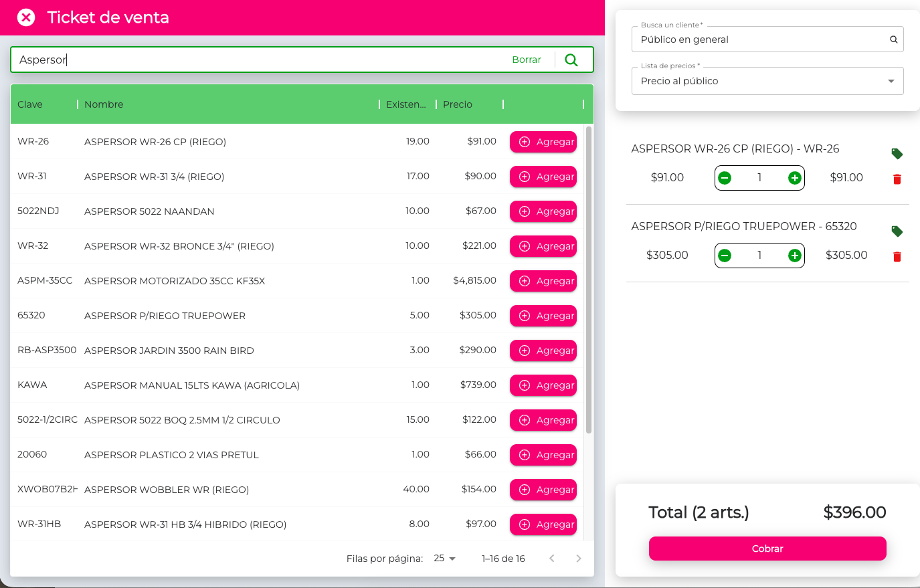Increase quantity of ASPERSOR P/RIEGO TRUEPOWER

pyautogui.click(x=794, y=256)
